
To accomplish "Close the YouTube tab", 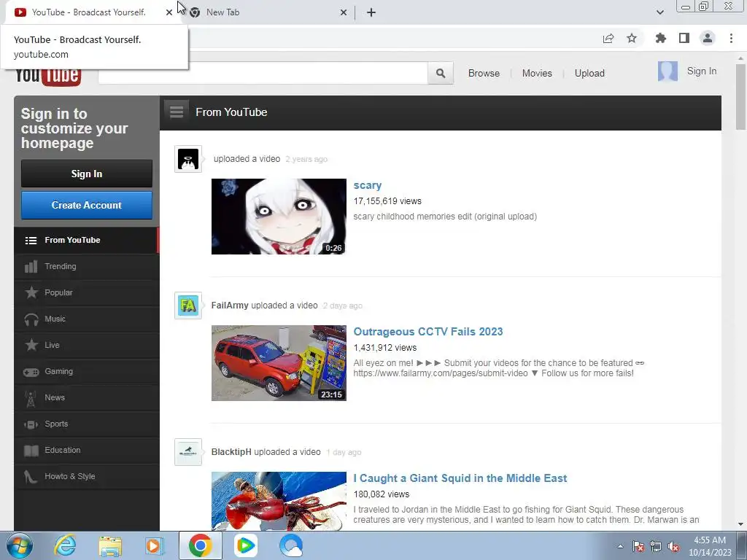I will click(169, 12).
